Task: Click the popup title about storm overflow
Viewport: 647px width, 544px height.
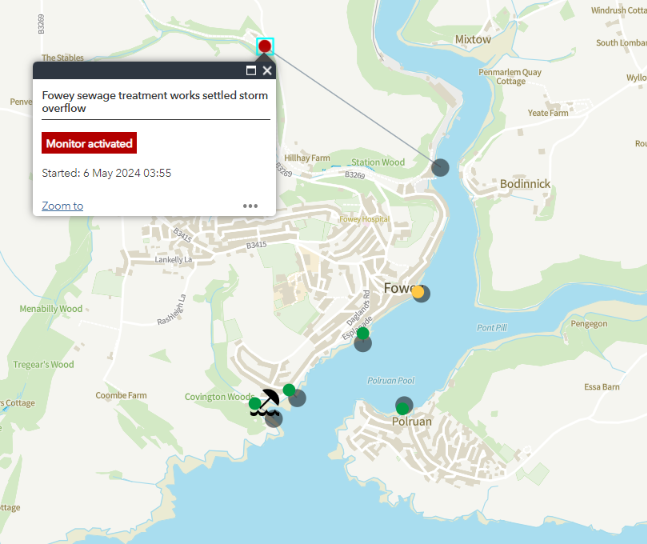Action: (x=155, y=102)
